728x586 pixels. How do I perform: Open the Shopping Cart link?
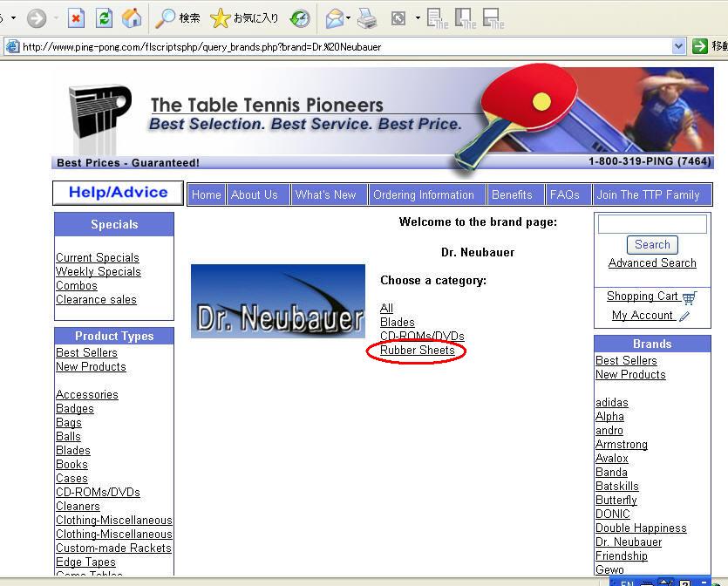pos(643,296)
